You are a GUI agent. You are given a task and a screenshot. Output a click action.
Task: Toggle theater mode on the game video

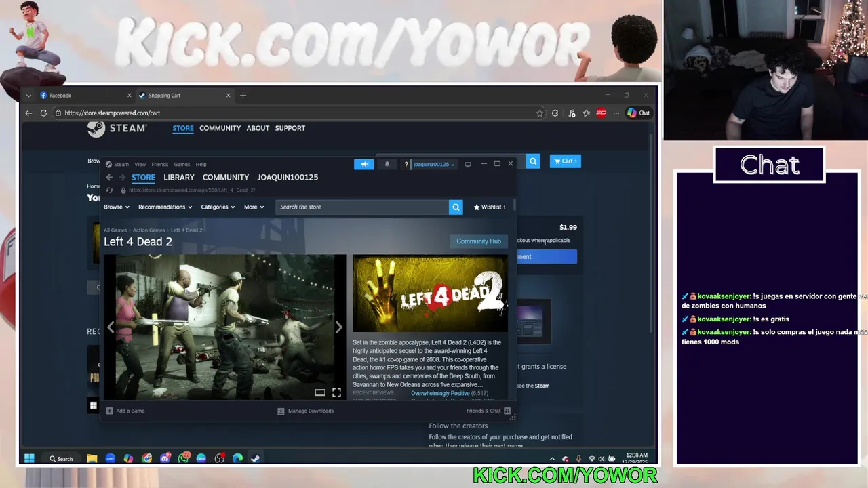point(319,392)
